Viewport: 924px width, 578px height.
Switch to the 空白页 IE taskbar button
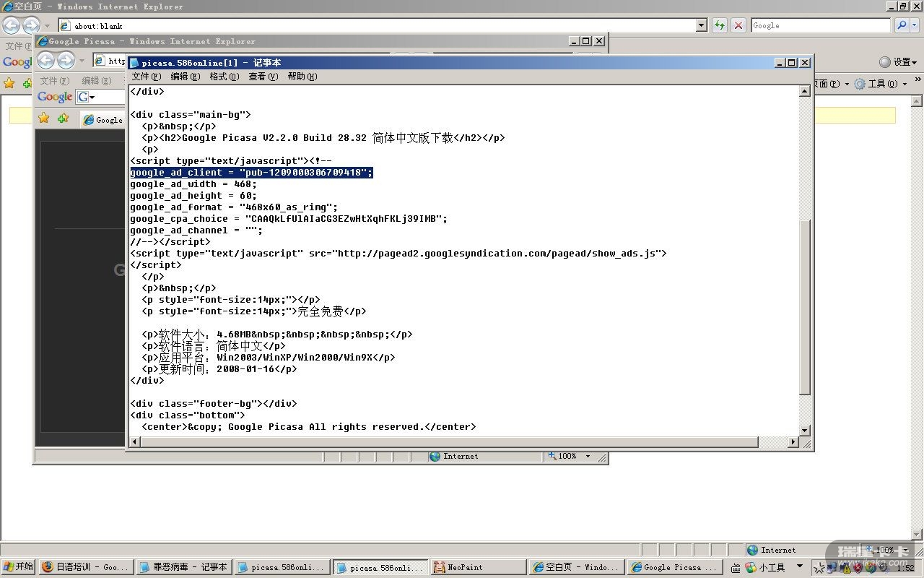pos(576,567)
